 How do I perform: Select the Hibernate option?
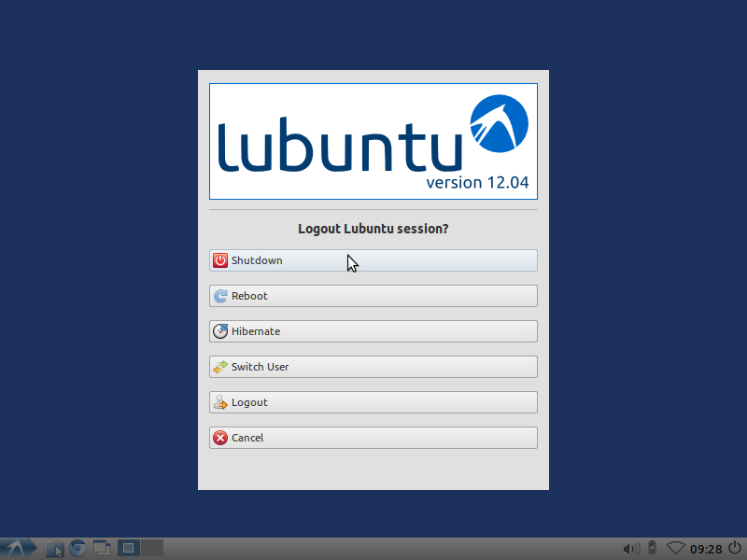tap(373, 331)
